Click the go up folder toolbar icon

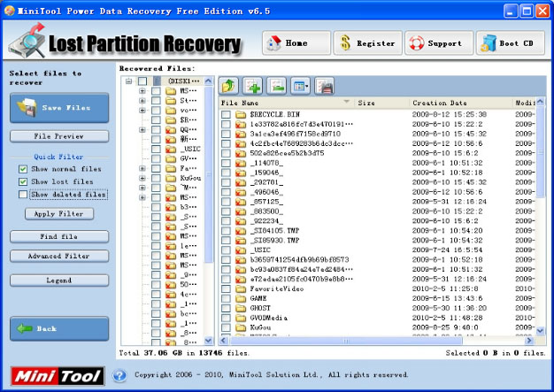point(228,86)
